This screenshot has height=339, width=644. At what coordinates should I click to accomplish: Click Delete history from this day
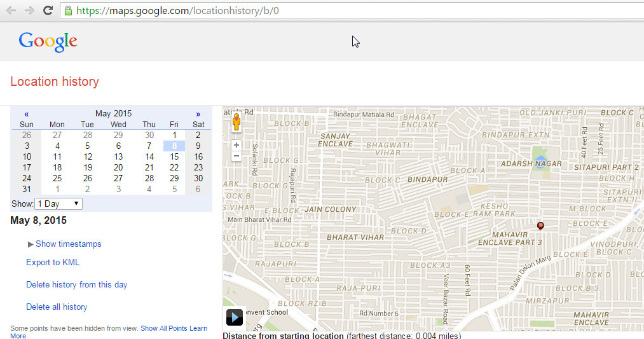click(x=77, y=284)
